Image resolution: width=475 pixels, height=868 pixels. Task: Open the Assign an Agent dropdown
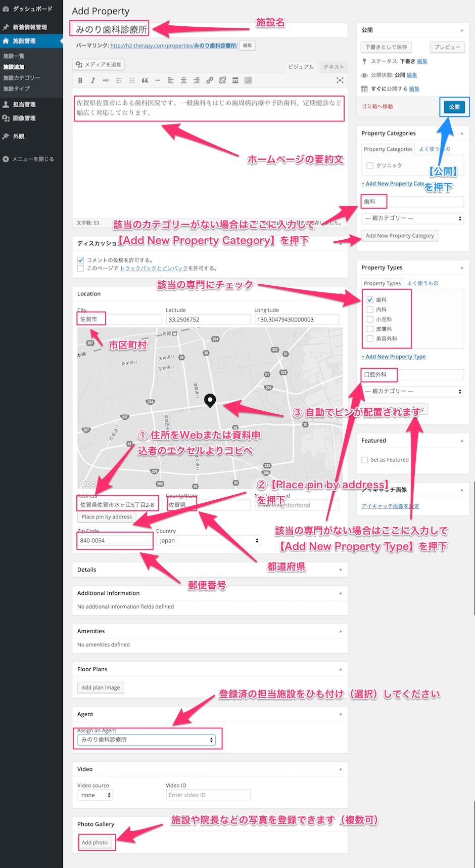pos(147,740)
